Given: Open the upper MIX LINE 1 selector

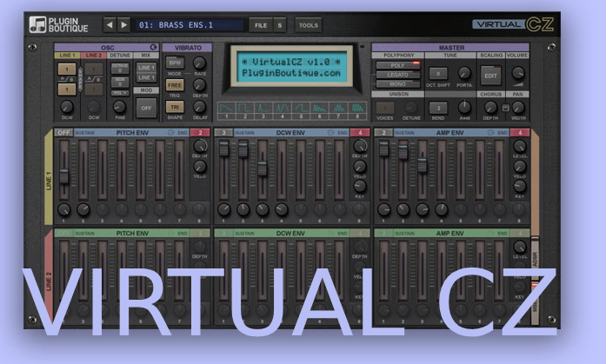Looking at the screenshot, I should point(146,68).
